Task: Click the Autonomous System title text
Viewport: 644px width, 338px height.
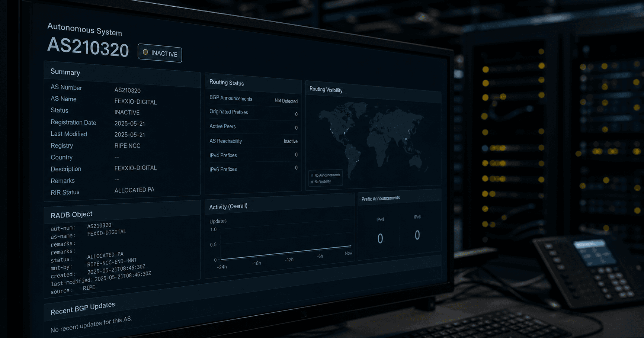Action: click(84, 29)
